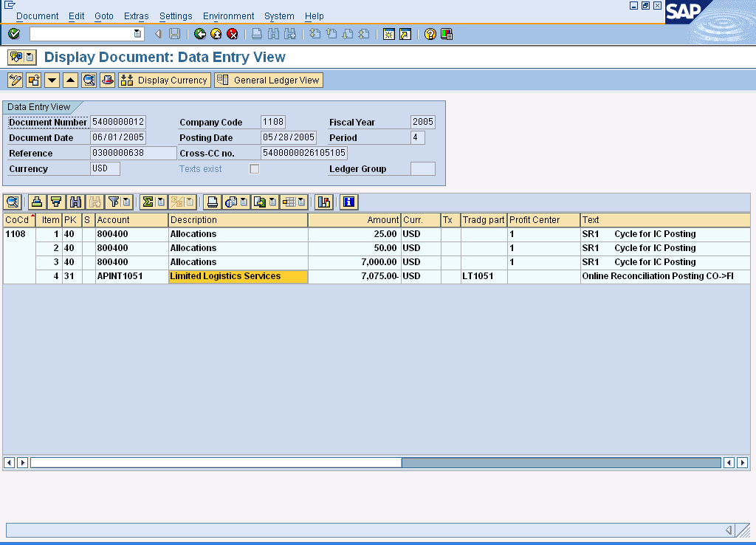Image resolution: width=756 pixels, height=545 pixels.
Task: Click the Reference field 0300000638
Action: click(133, 153)
